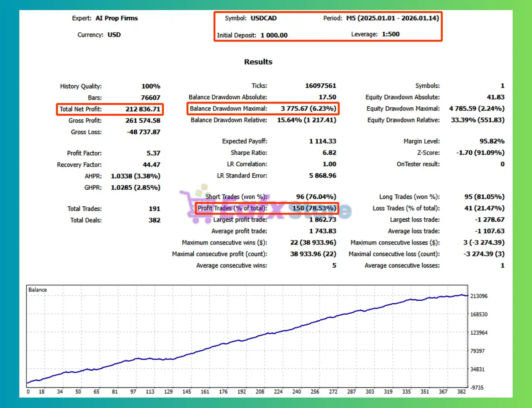Click the Total Trades value 191
Image resolution: width=532 pixels, height=408 pixels.
(154, 209)
